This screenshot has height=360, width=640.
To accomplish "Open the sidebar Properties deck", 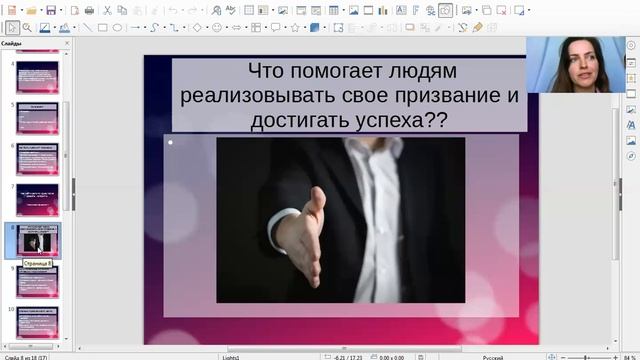I will [x=631, y=63].
